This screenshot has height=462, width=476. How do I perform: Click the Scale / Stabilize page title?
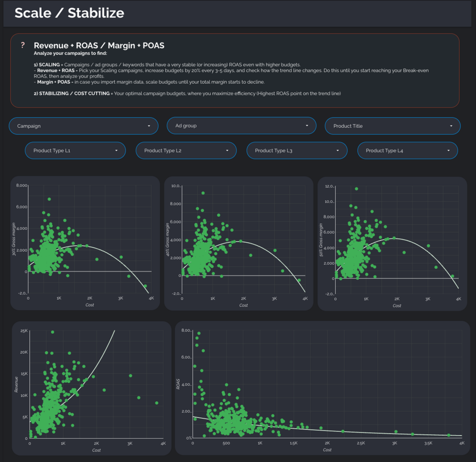tap(70, 13)
